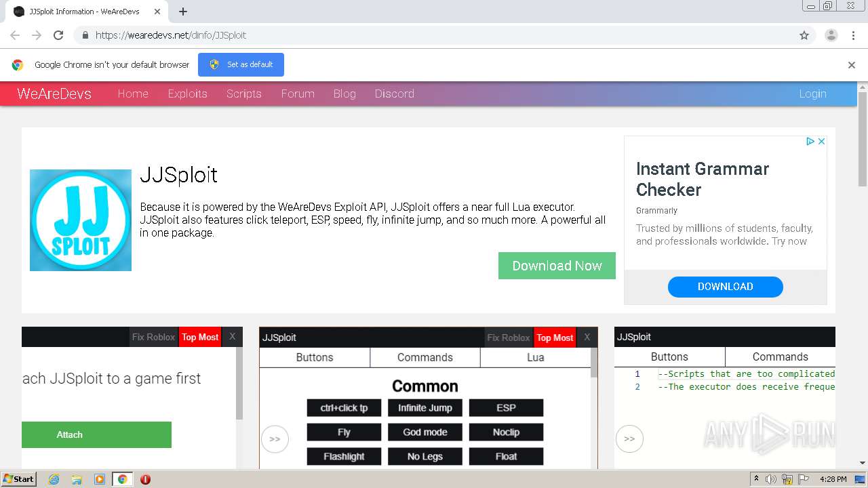Reload the page with the refresh icon
Viewport: 868px width, 488px height.
click(58, 35)
